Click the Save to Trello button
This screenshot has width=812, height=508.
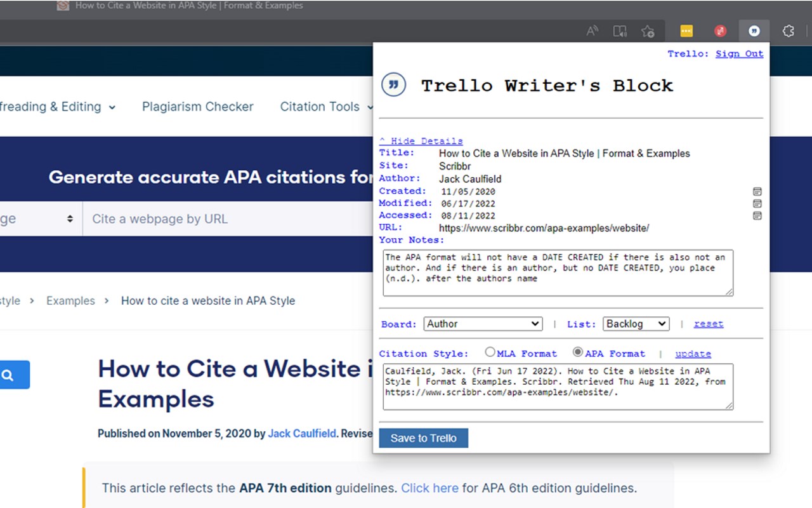[x=424, y=438]
